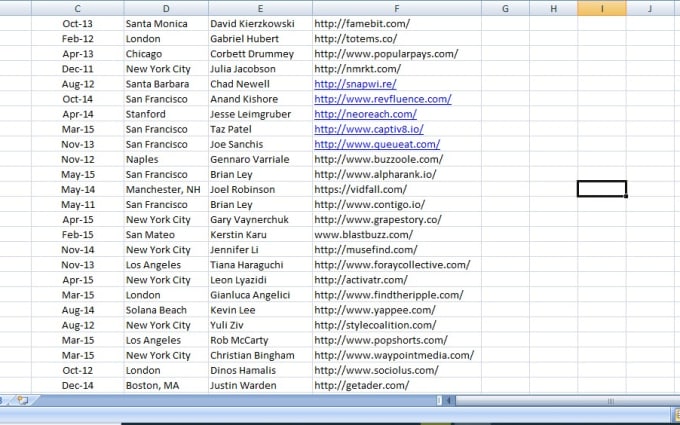Click the http://www.foraycollective.com/ cell

397,265
